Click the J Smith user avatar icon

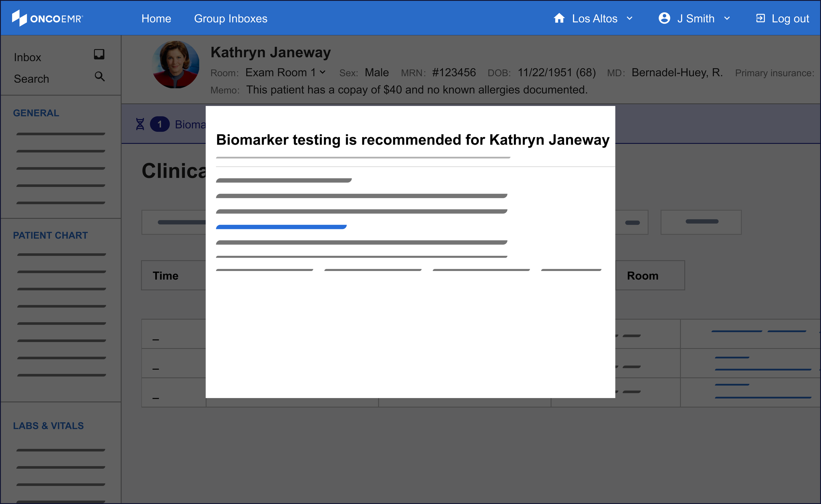click(664, 18)
